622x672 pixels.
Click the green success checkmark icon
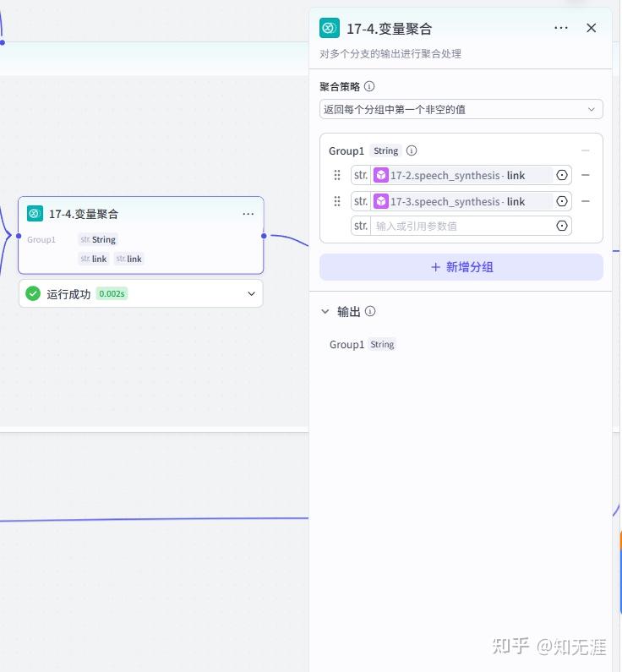click(33, 293)
